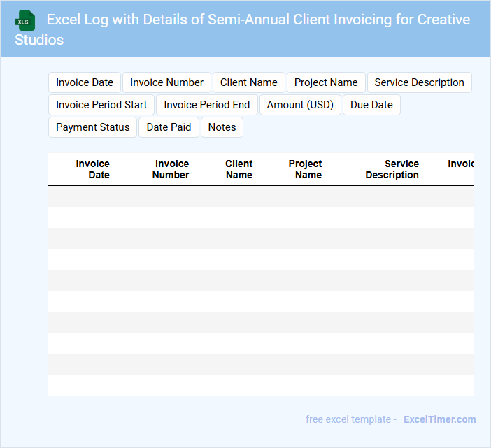This screenshot has height=448, width=491.
Task: Click the Service Description column header
Action: coord(392,169)
